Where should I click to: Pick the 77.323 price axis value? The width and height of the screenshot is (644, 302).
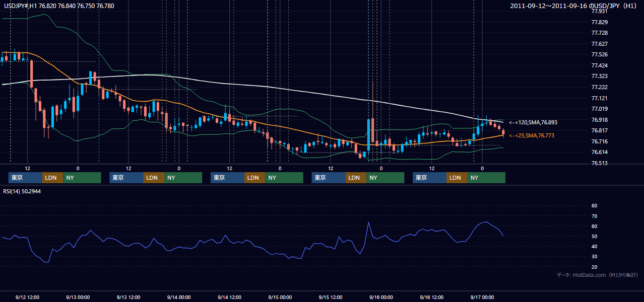600,76
